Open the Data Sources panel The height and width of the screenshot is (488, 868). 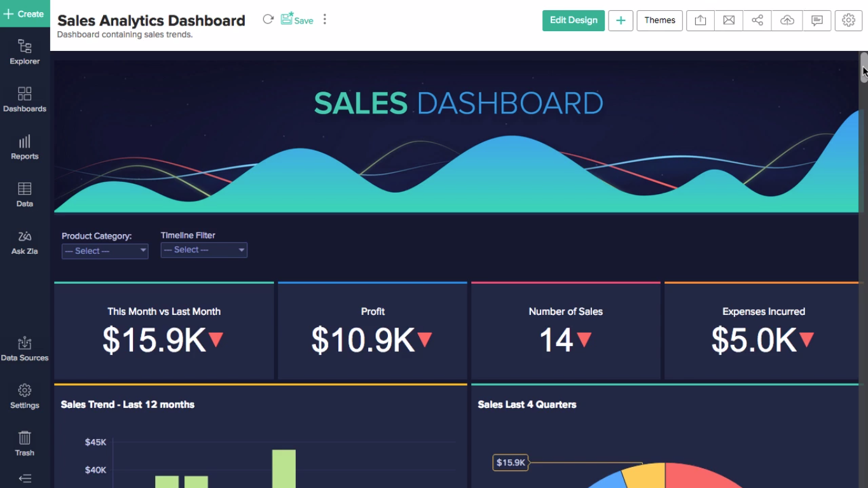pyautogui.click(x=24, y=347)
